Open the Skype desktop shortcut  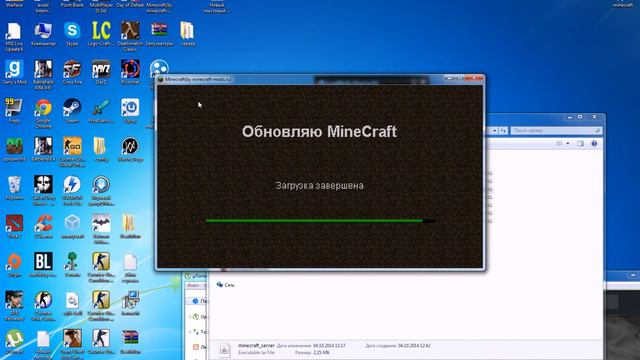pos(72,31)
